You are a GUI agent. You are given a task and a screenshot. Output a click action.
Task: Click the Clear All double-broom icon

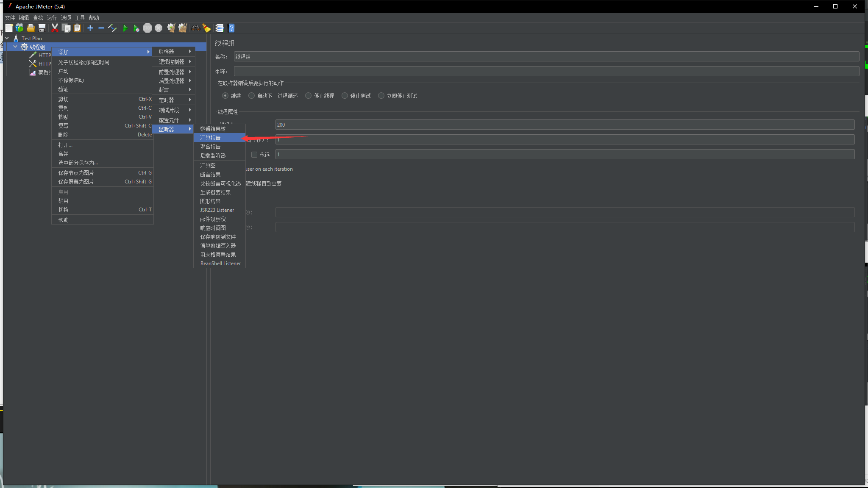[x=182, y=28]
